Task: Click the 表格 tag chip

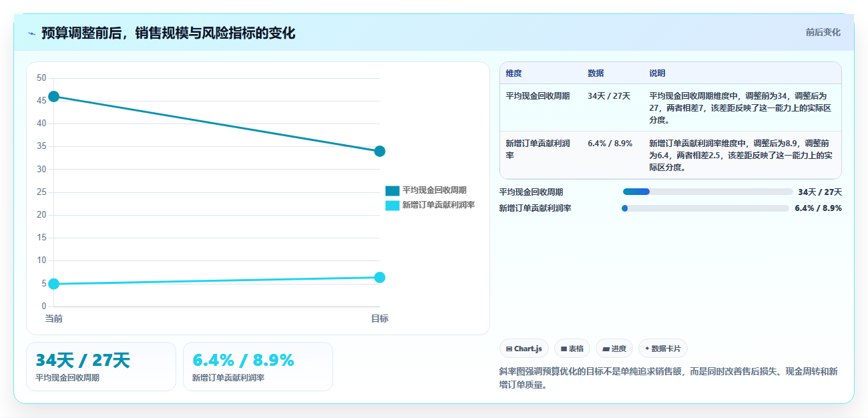Action: [x=572, y=349]
